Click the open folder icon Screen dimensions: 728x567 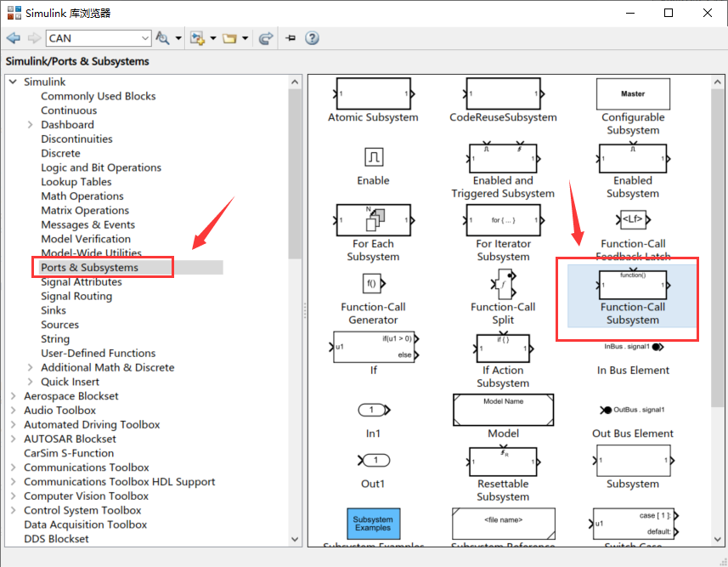click(229, 38)
